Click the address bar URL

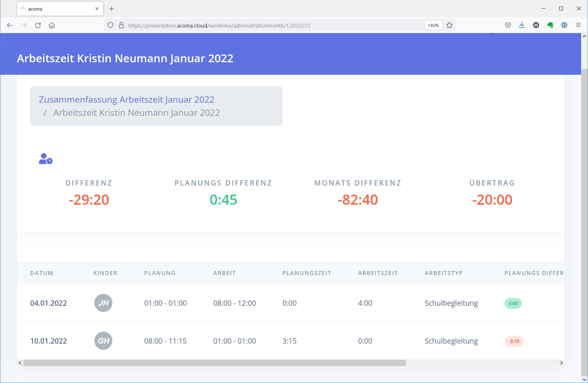point(219,26)
